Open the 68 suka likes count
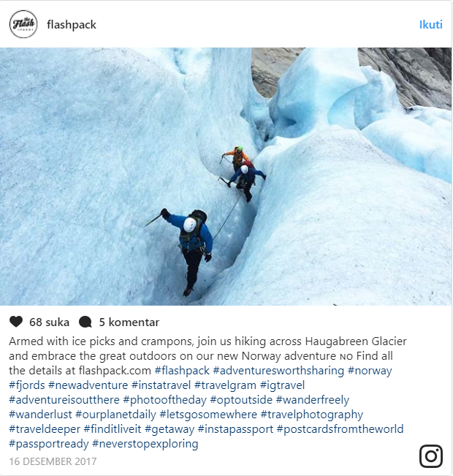453x476 pixels. click(x=49, y=322)
